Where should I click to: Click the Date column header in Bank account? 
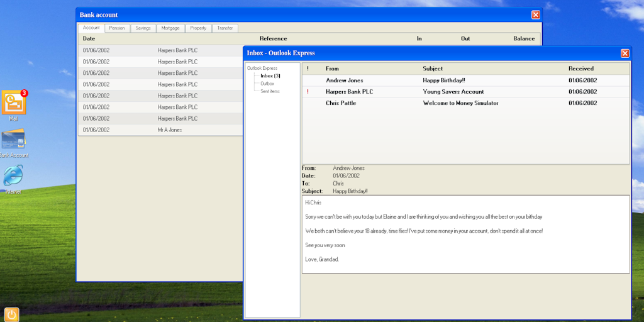tap(89, 38)
